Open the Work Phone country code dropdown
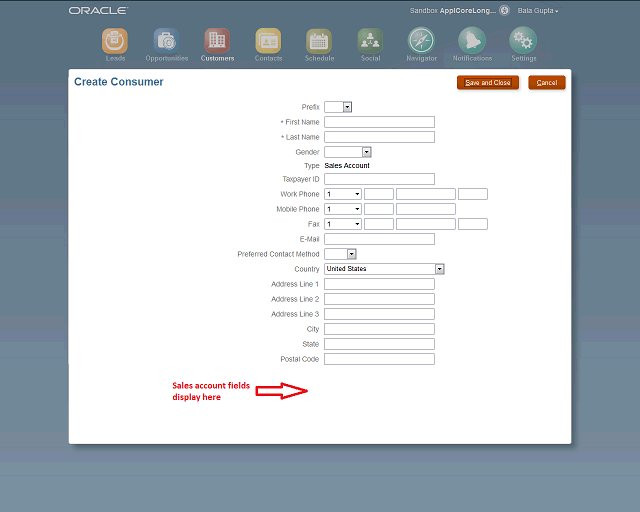This screenshot has height=512, width=640. point(343,194)
